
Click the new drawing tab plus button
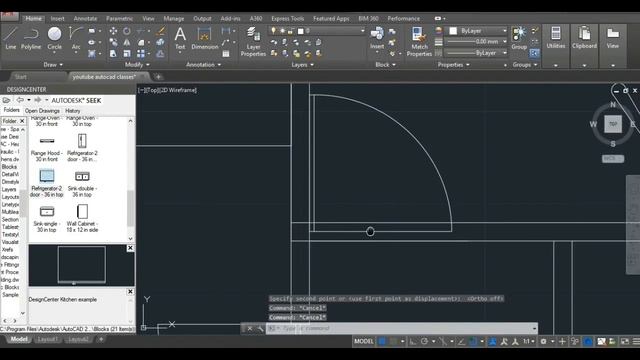(158, 77)
